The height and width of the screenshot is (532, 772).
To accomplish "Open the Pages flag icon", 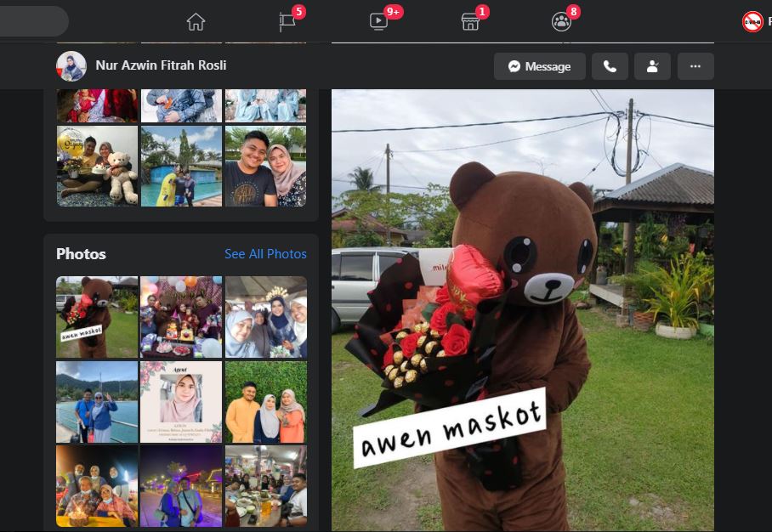I will pos(287,21).
